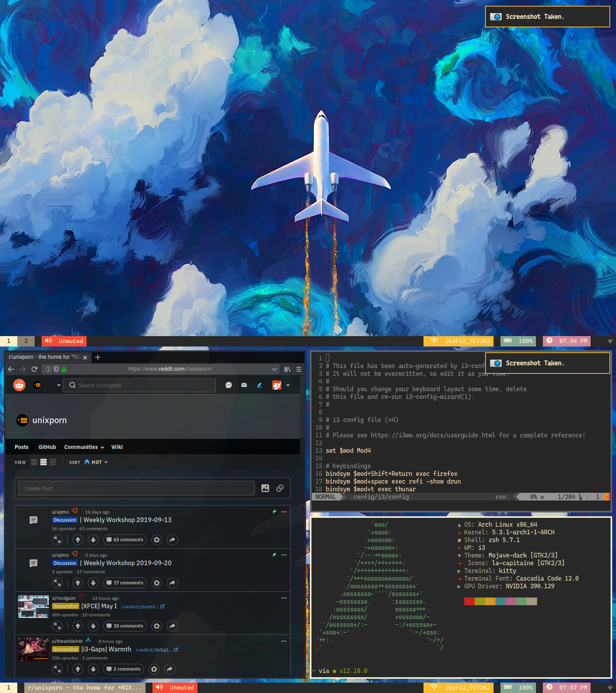The width and height of the screenshot is (616, 693).
Task: Open Reddit chat from the header
Action: coord(229,385)
